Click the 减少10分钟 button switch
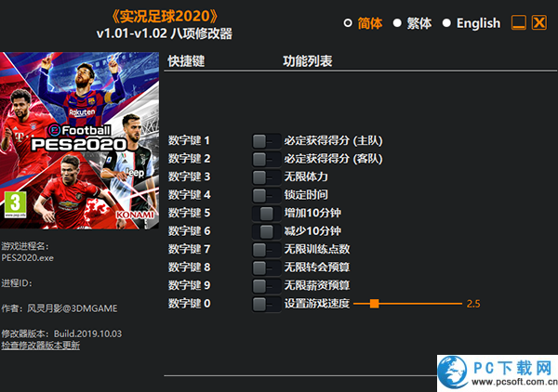 pos(267,231)
